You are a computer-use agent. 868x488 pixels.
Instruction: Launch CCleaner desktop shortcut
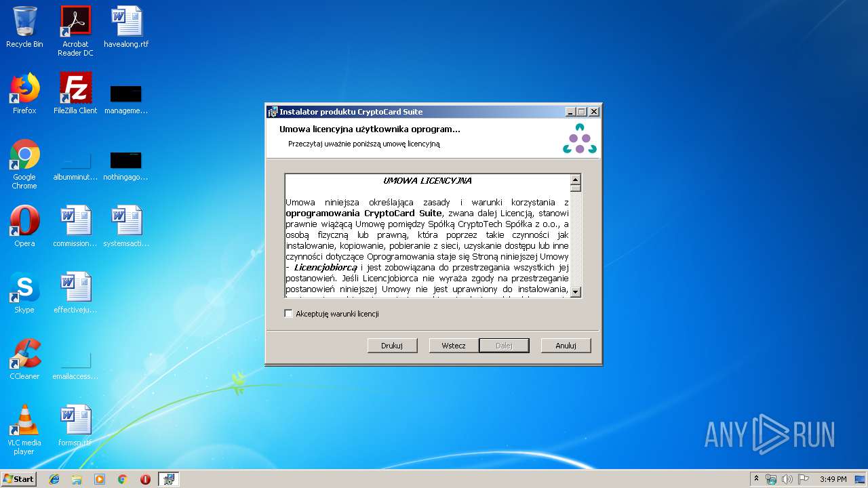click(x=24, y=359)
